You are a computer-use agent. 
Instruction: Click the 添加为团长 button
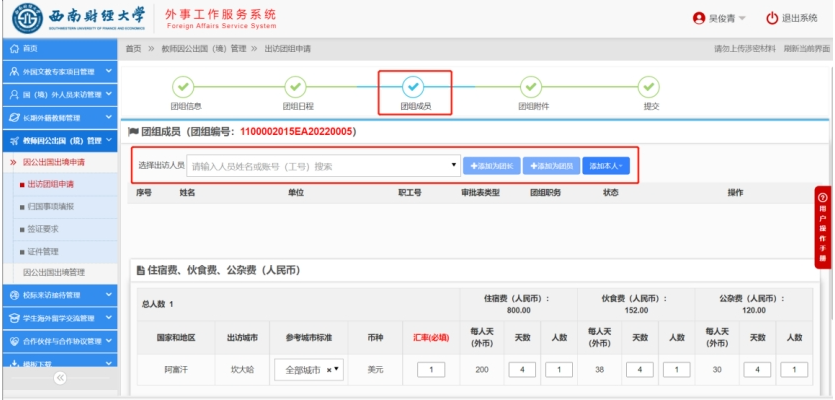coord(492,166)
